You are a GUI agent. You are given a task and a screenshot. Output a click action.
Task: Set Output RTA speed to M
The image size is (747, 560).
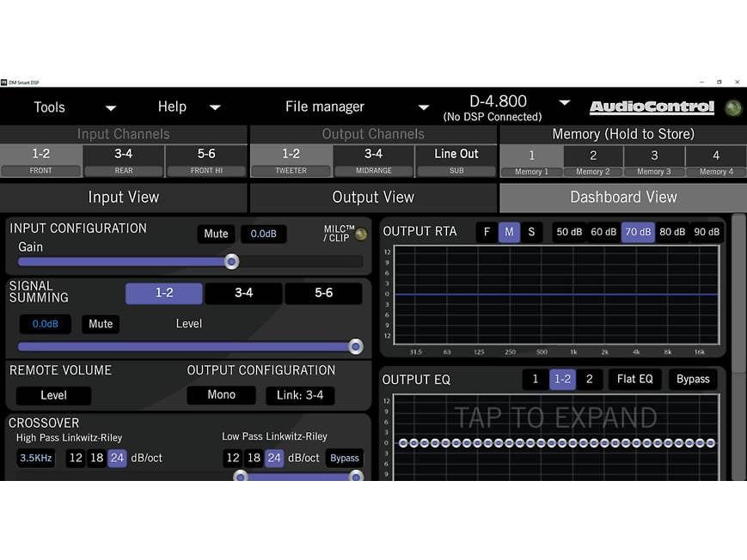coord(509,232)
